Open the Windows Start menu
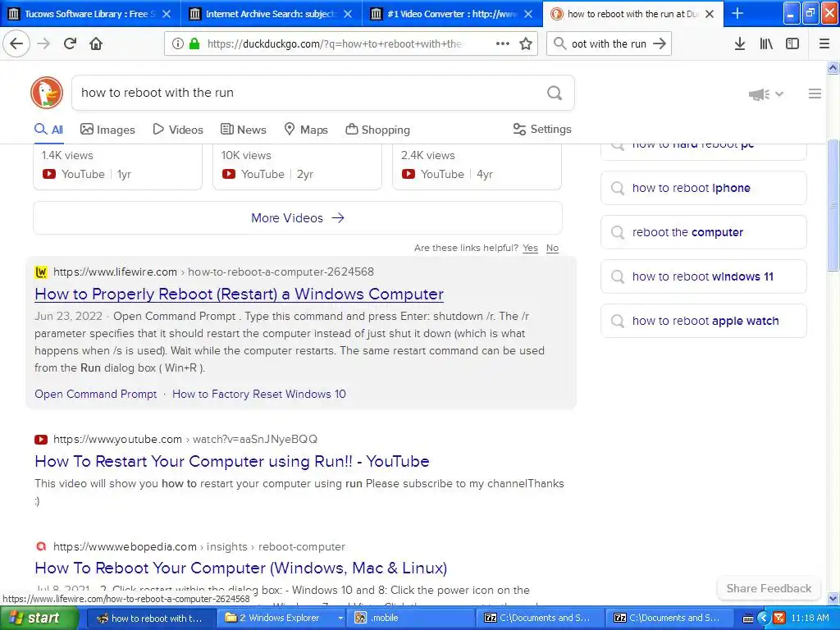Image resolution: width=840 pixels, height=630 pixels. tap(39, 619)
